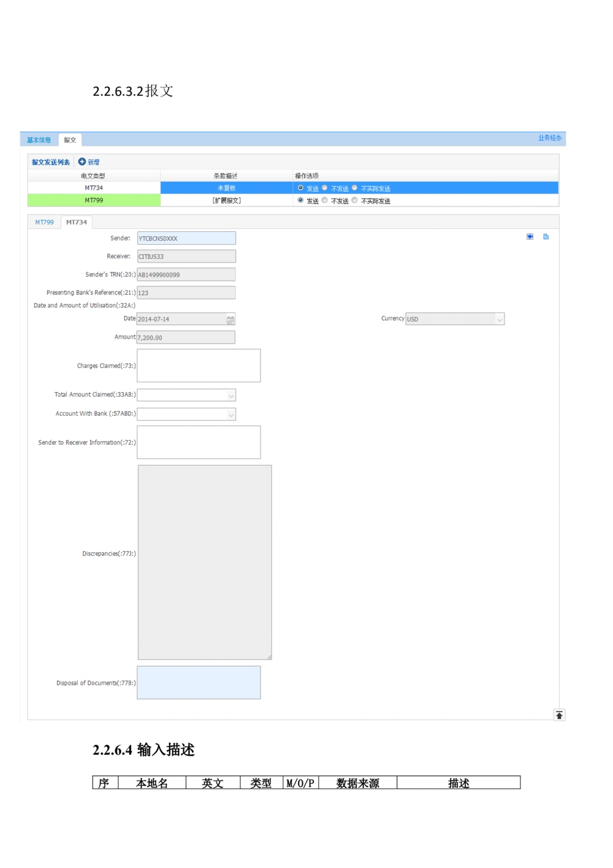Expand Account With Bank (:57ABD:) dropdown

(231, 415)
